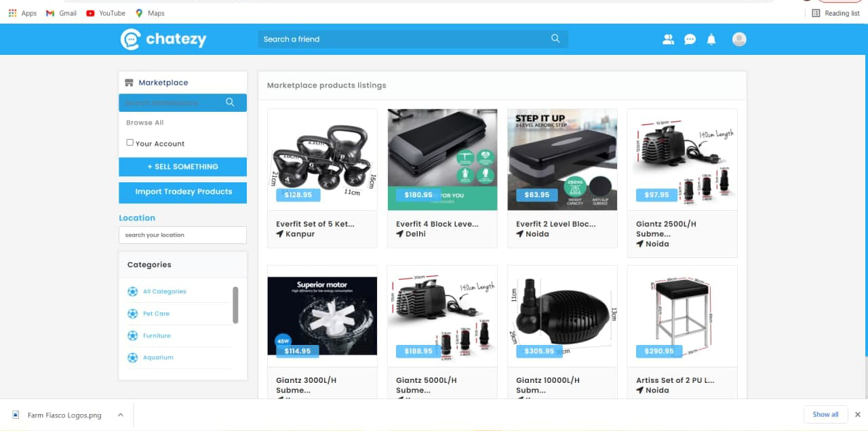Select the Furniture category

[x=157, y=335]
